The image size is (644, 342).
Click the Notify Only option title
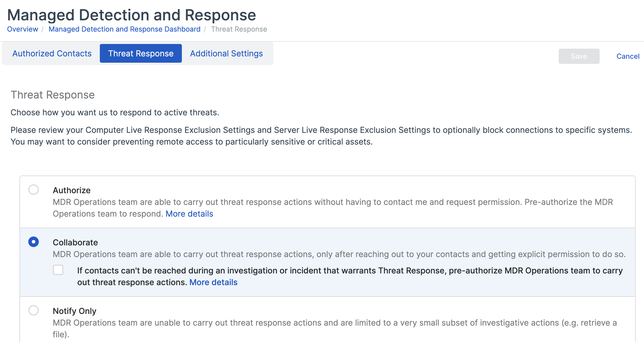tap(75, 311)
